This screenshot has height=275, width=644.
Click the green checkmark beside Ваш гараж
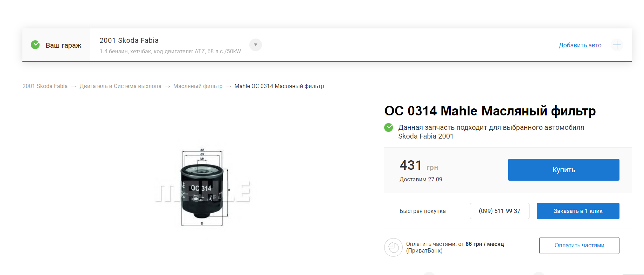point(35,45)
